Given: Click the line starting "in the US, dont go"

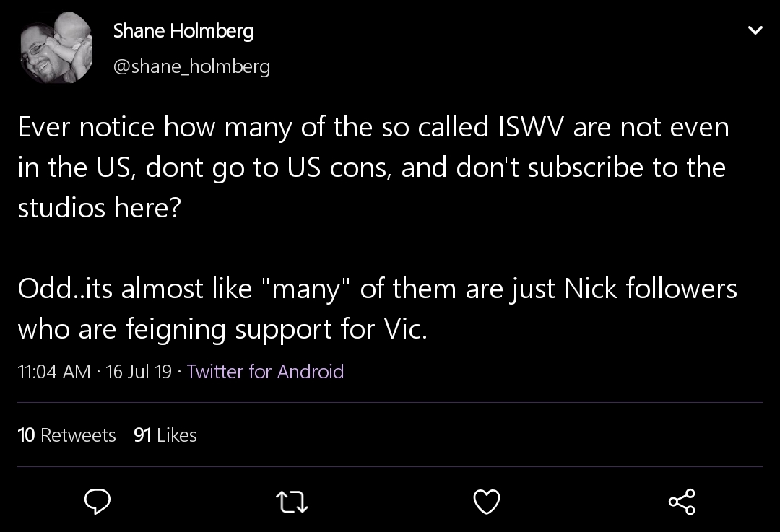Looking at the screenshot, I should tap(372, 167).
